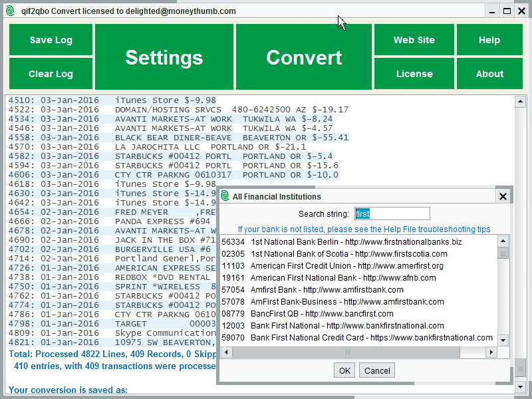The image size is (532, 399).
Task: Click the Save Log button
Action: coord(51,40)
